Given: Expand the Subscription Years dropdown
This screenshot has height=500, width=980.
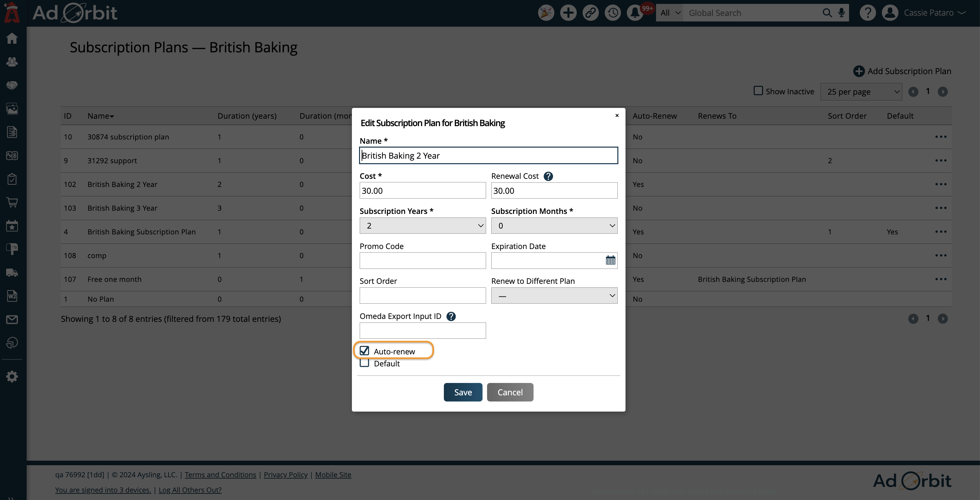Looking at the screenshot, I should pos(422,226).
